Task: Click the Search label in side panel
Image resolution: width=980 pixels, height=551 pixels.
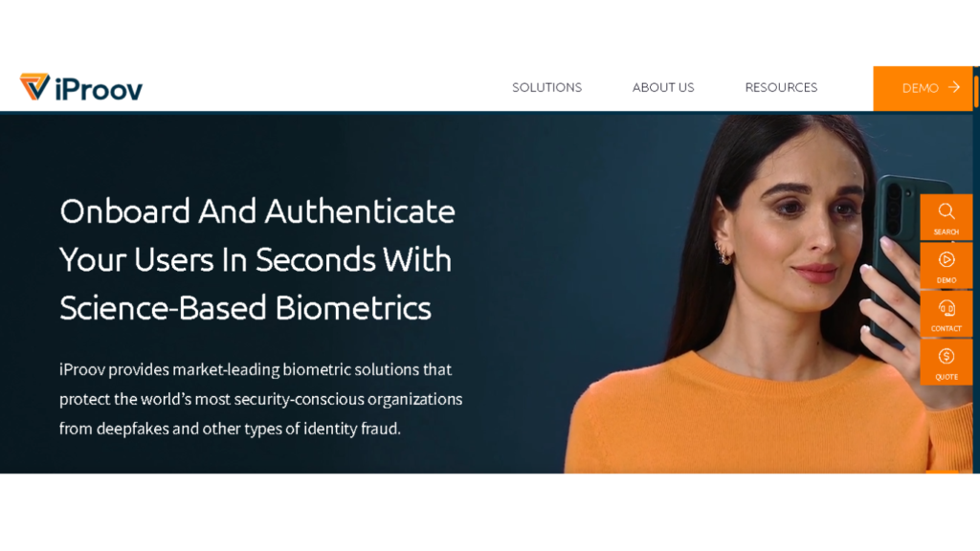Action: pyautogui.click(x=947, y=231)
